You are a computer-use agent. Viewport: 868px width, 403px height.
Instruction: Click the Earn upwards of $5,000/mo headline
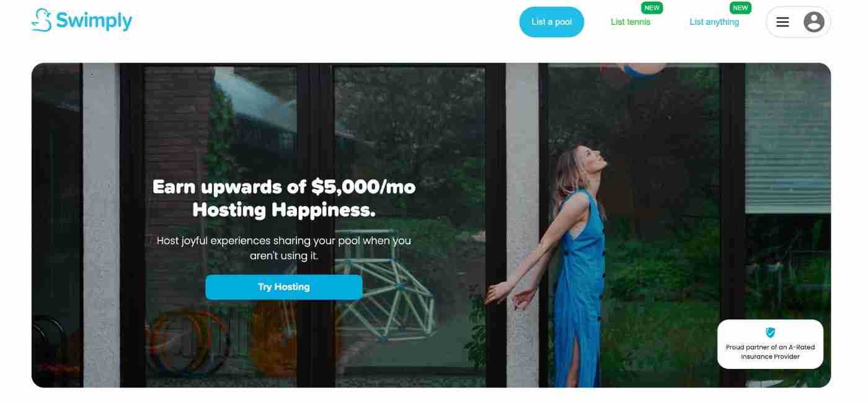[284, 187]
